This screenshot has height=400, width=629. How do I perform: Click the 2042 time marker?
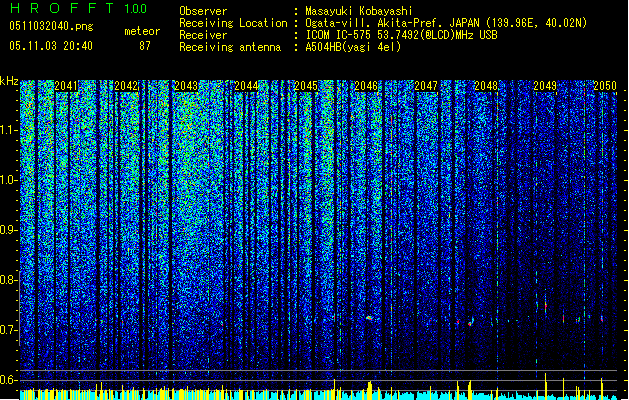pyautogui.click(x=126, y=86)
